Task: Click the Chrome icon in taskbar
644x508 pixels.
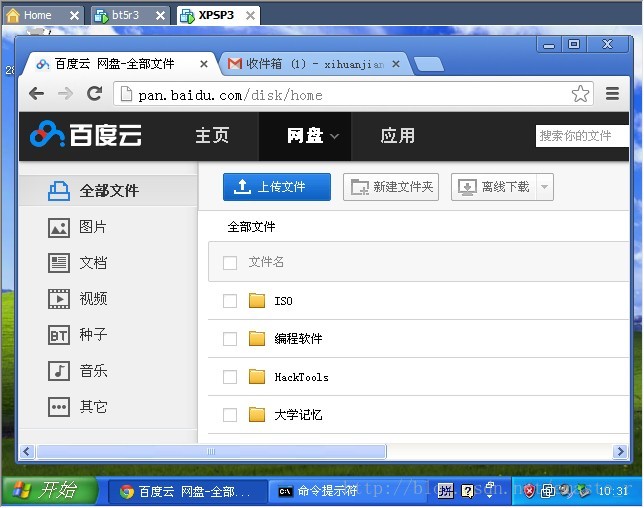Action: [x=127, y=491]
